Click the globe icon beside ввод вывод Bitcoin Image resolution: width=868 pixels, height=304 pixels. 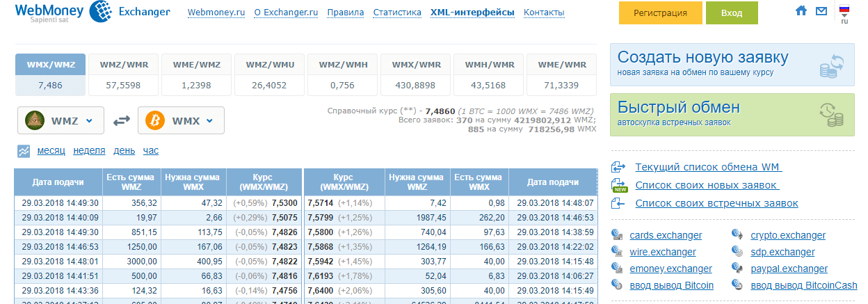pos(616,285)
